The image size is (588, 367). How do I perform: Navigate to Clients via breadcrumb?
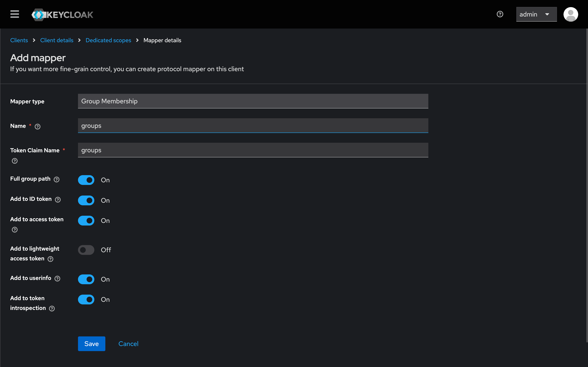click(x=19, y=40)
